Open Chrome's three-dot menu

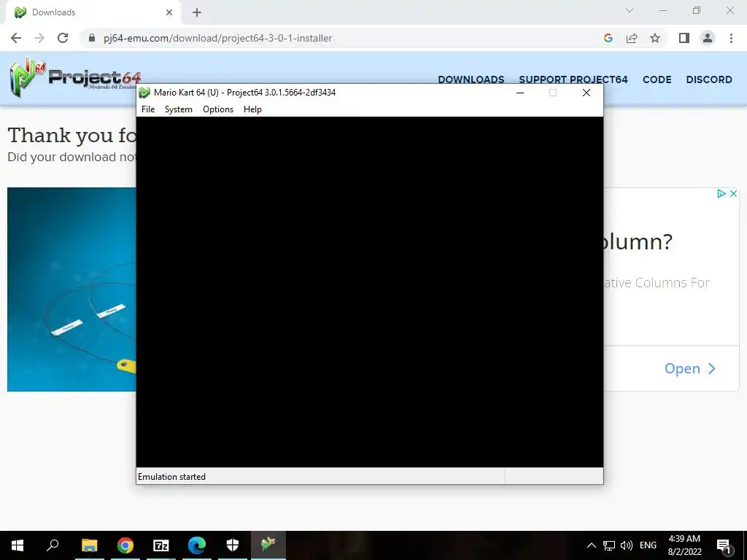point(731,38)
